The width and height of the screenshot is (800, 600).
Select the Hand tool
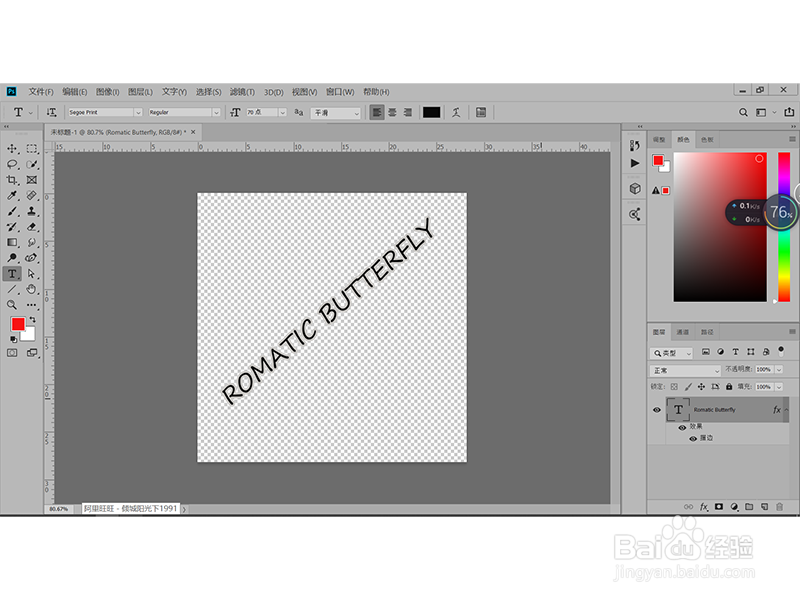32,289
